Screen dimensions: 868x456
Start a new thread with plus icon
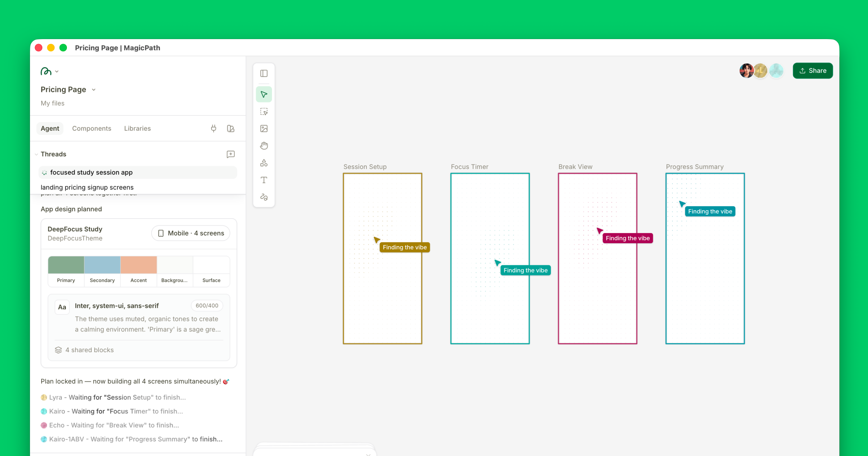(x=231, y=155)
